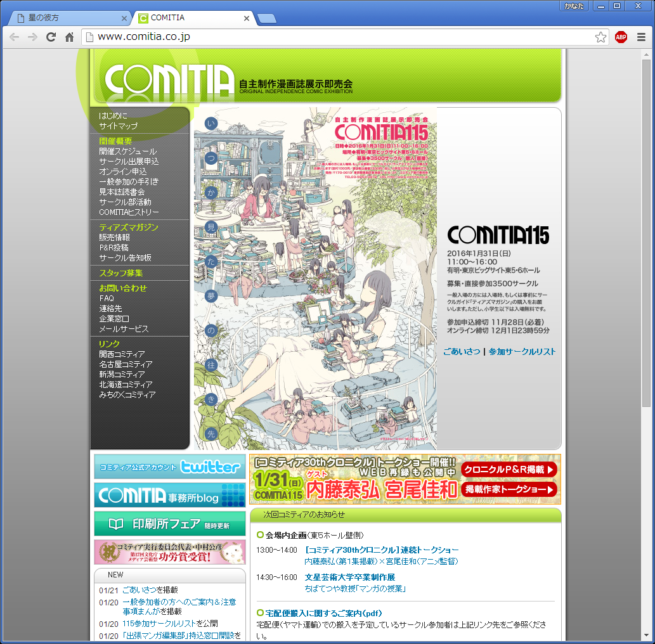
Task: Open 115参加サークルリスト news link
Action: pos(159,624)
